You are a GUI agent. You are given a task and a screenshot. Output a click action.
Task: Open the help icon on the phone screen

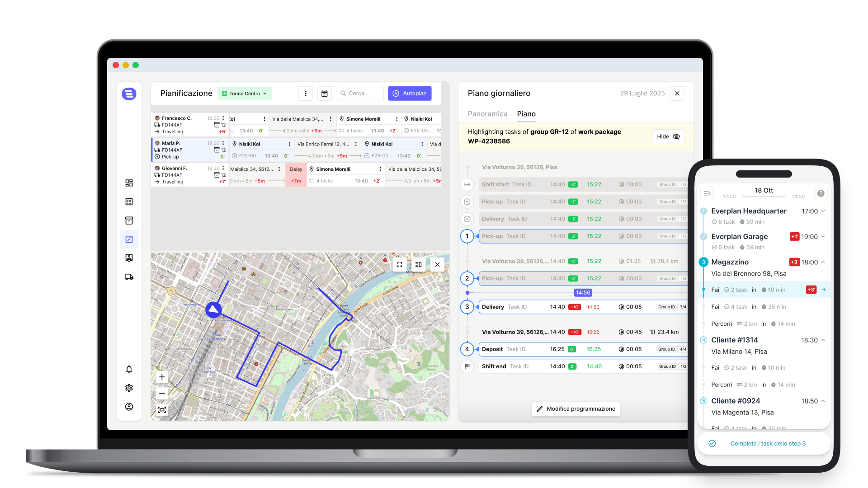coord(821,193)
